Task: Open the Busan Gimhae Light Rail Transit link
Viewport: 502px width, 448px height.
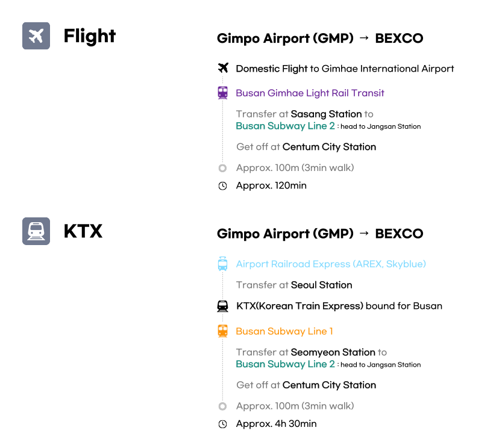Action: pos(310,93)
